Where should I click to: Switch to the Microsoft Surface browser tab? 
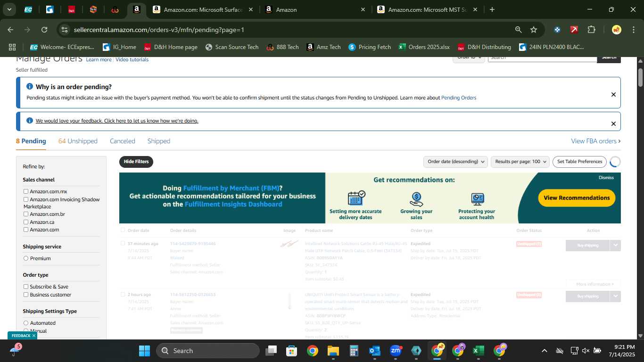pyautogui.click(x=203, y=9)
